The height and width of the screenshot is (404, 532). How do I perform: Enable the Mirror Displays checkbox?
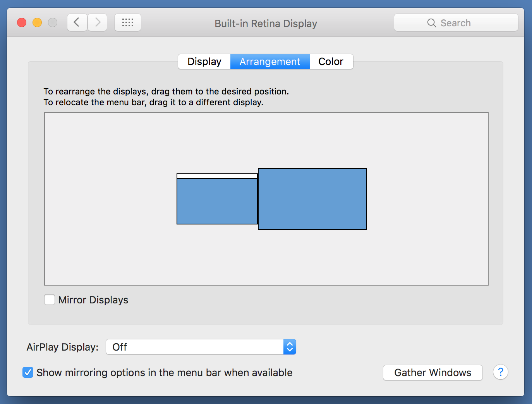coord(50,300)
